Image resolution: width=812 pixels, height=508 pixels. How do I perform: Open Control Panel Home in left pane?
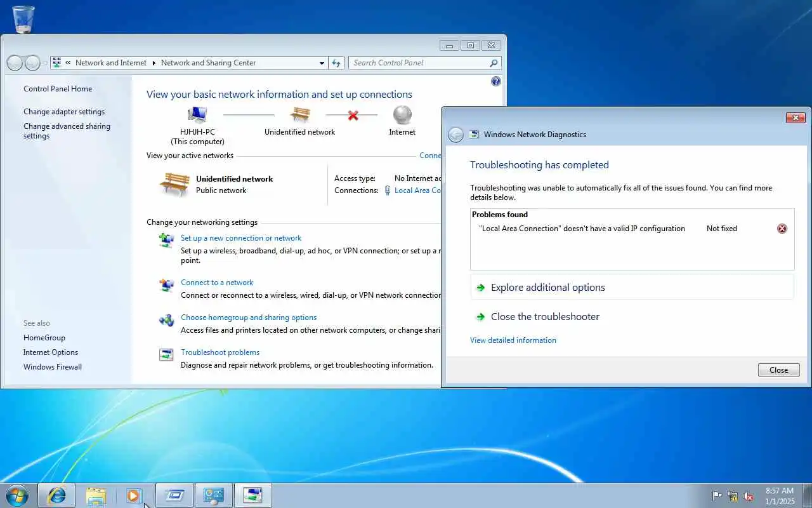click(x=58, y=89)
